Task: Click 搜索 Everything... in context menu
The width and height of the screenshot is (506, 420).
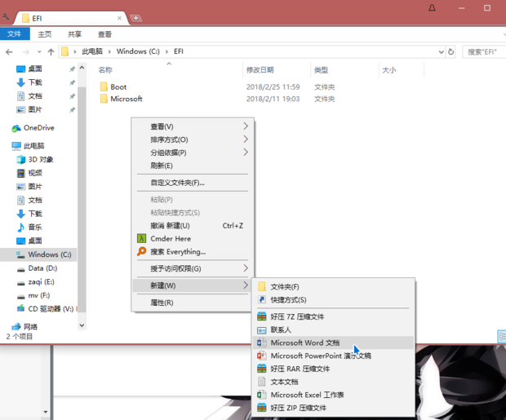Action: (193, 251)
